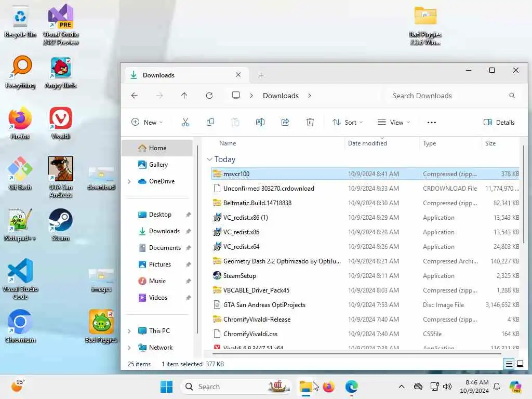Click the Share icon in toolbar
This screenshot has width=532, height=399.
point(285,122)
